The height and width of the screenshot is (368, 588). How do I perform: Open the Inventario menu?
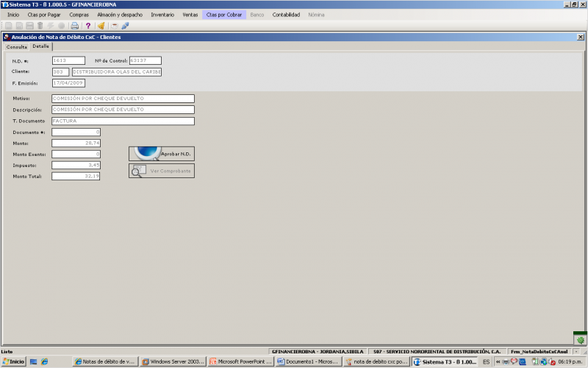pos(162,15)
